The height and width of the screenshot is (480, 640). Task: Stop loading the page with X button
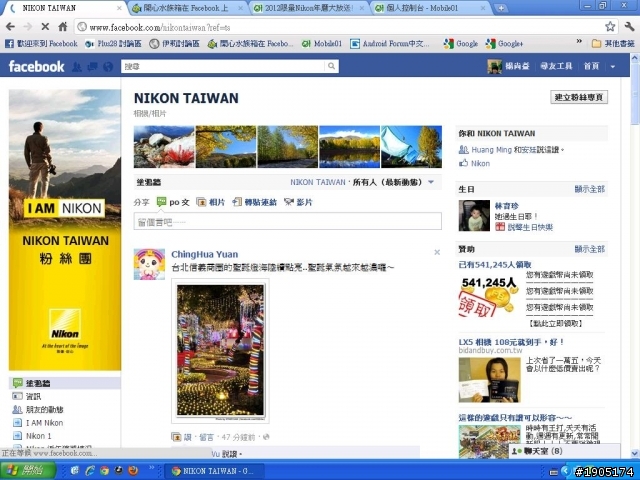[x=45, y=27]
